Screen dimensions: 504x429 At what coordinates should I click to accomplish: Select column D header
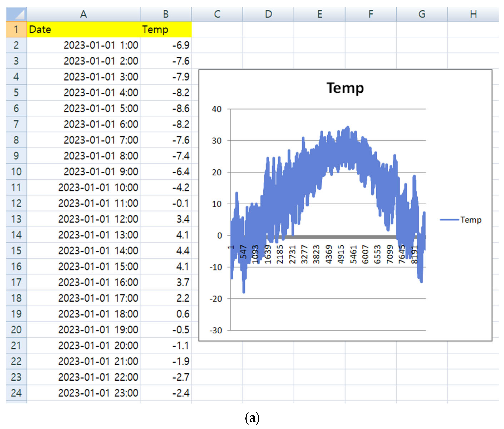268,14
